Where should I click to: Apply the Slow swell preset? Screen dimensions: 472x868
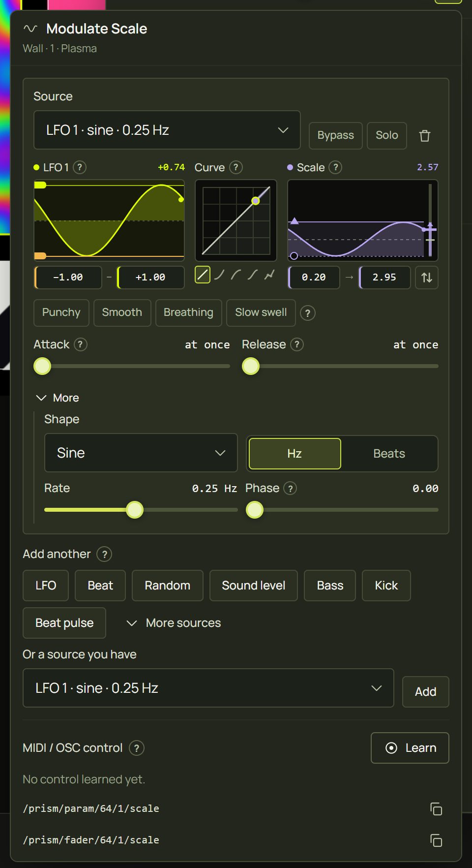261,313
